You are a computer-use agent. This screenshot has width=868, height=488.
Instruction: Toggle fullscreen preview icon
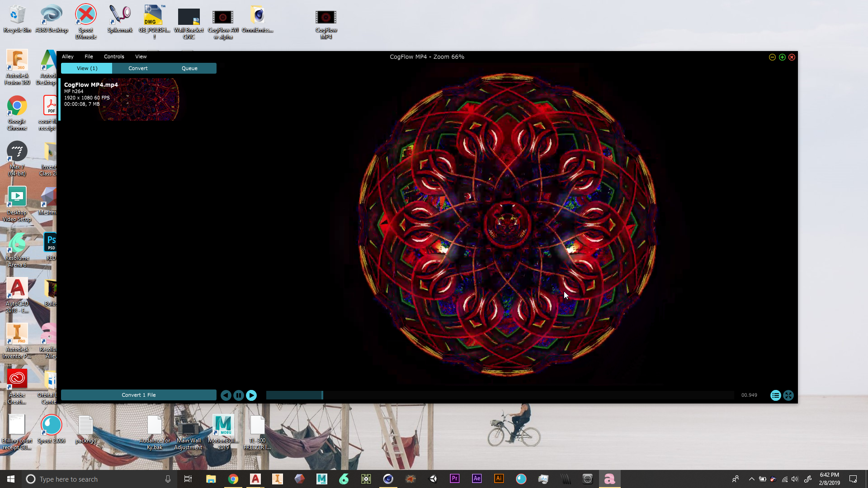788,395
